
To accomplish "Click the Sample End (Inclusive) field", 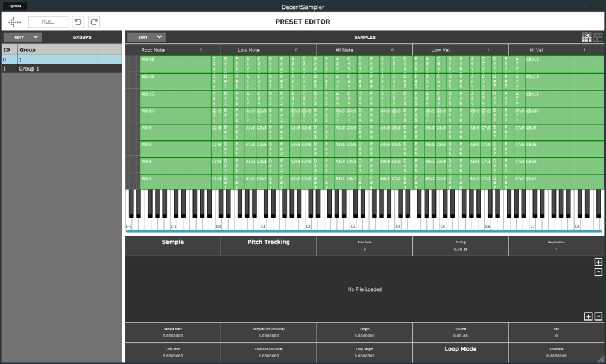I will [x=268, y=333].
